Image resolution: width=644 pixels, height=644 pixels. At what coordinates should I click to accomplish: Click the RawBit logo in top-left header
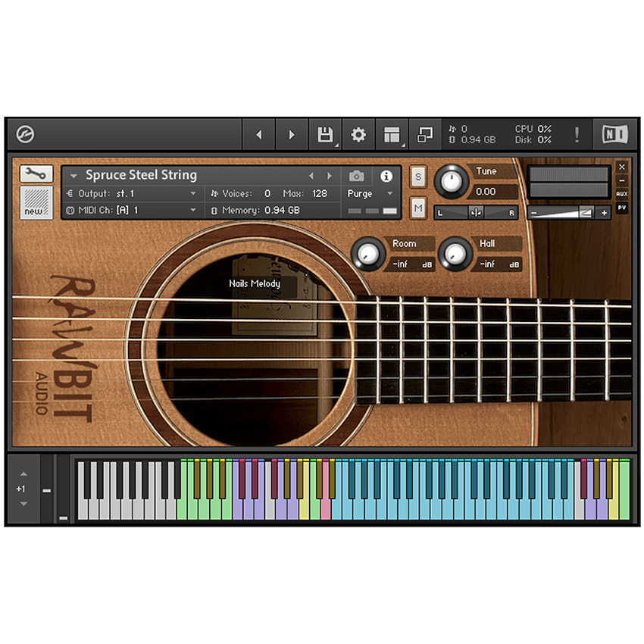[x=25, y=134]
